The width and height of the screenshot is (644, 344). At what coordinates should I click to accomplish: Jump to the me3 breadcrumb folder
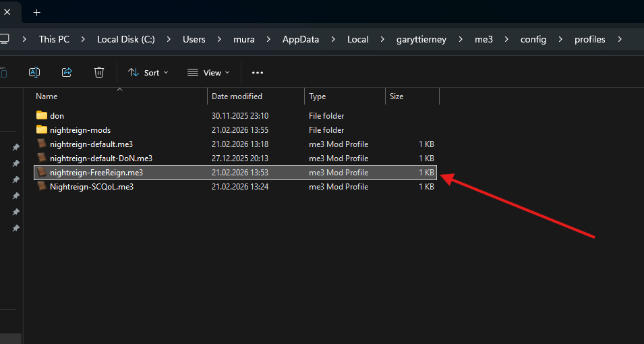(484, 39)
